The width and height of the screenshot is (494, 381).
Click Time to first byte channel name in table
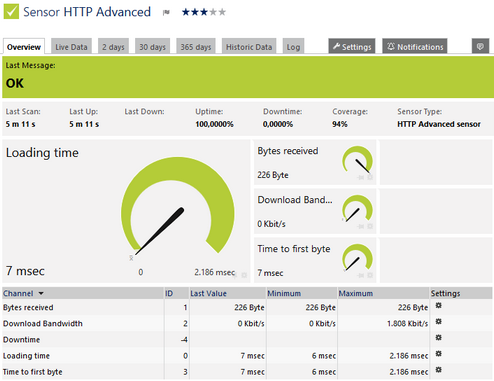(33, 372)
